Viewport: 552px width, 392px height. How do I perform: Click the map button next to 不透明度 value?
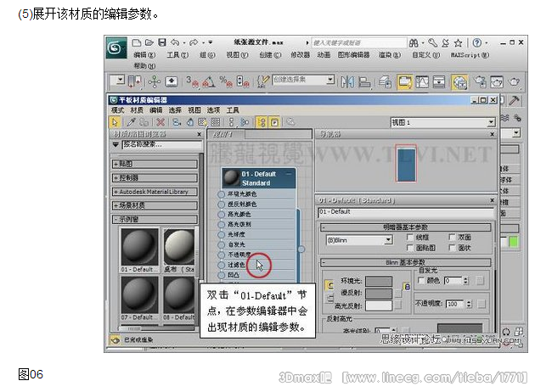(x=482, y=304)
